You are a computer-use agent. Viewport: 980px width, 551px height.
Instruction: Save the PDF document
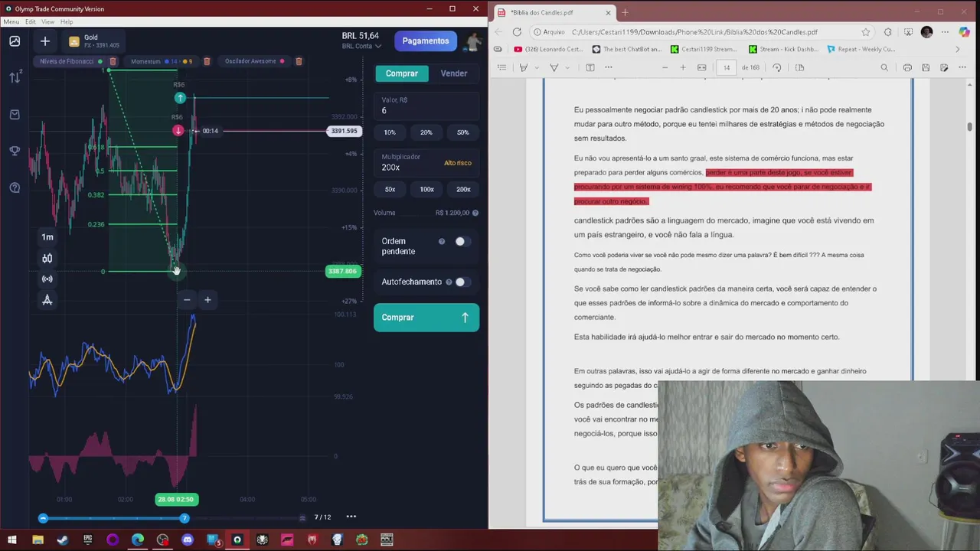point(926,67)
